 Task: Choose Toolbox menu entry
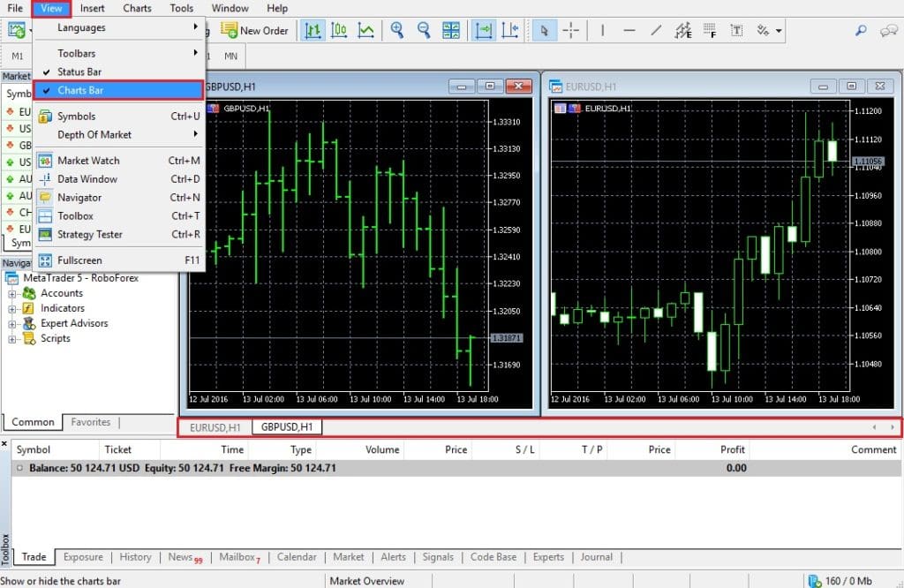(118, 215)
